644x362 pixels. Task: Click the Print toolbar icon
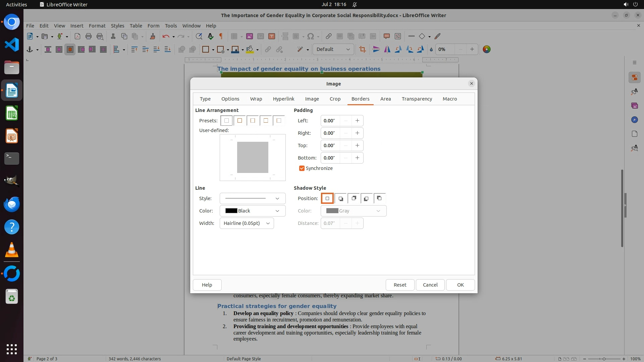pos(88,36)
